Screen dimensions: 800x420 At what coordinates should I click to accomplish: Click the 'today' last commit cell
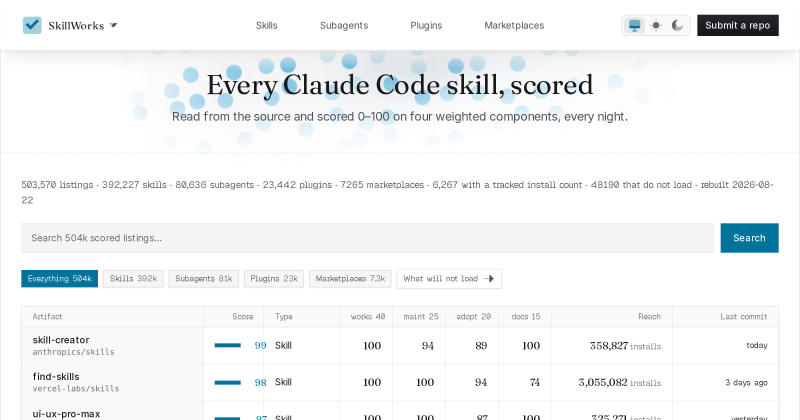[x=757, y=345]
